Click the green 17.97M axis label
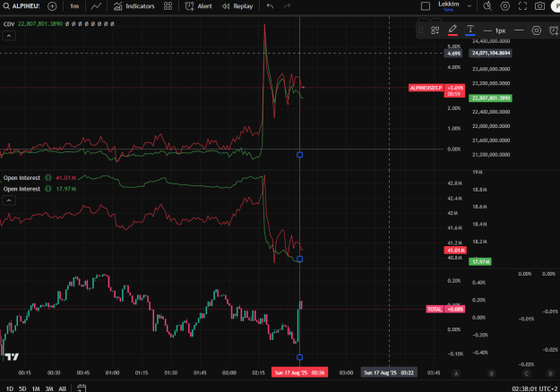This screenshot has height=392, width=560. coord(480,262)
